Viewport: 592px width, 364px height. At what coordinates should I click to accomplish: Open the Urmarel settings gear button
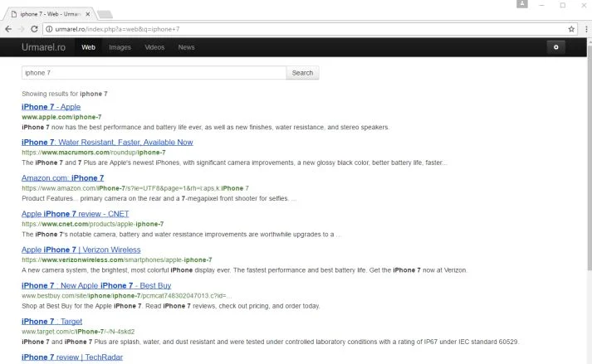(555, 47)
